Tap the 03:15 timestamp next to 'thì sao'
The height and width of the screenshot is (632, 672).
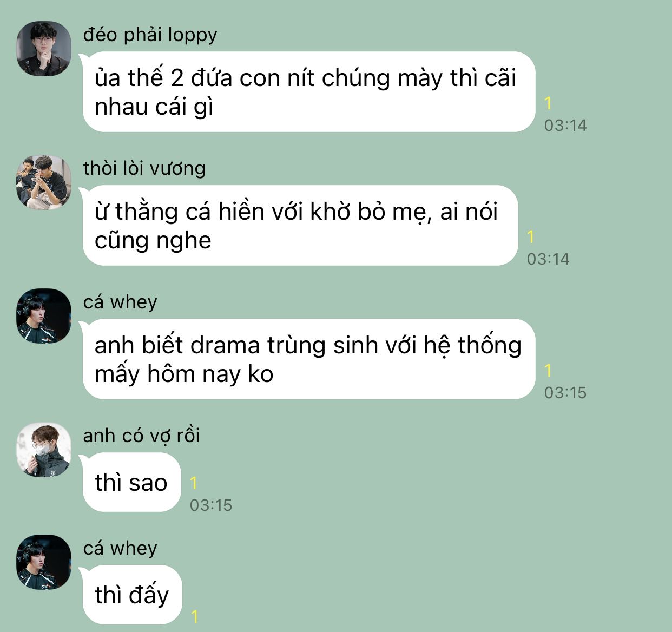[211, 505]
